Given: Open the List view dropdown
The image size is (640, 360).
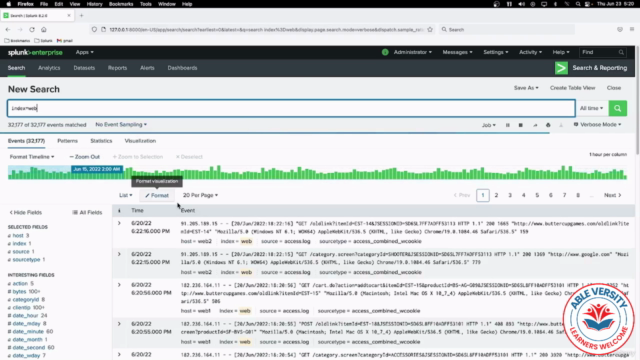Looking at the screenshot, I should tap(125, 195).
